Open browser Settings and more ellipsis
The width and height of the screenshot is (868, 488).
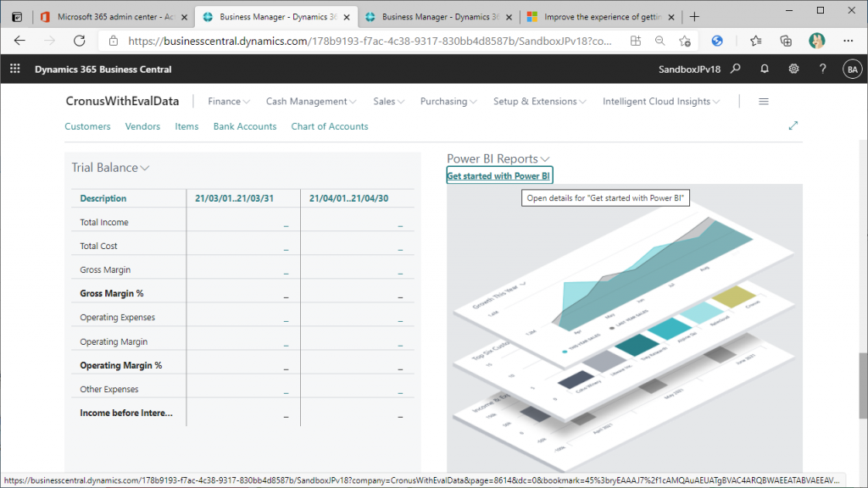(848, 41)
